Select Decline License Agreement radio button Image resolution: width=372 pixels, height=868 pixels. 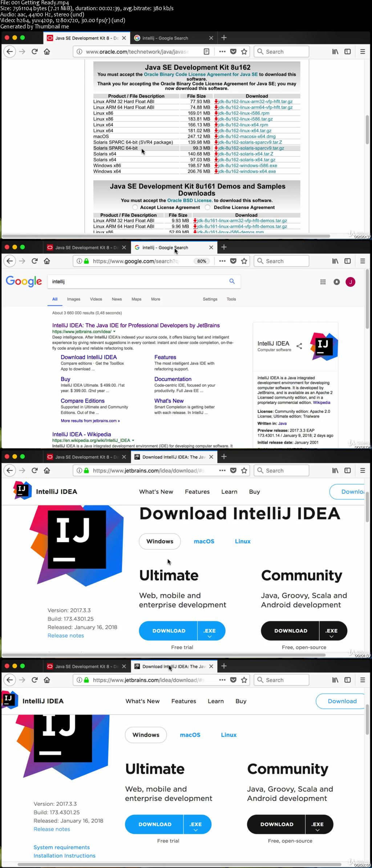tap(208, 207)
